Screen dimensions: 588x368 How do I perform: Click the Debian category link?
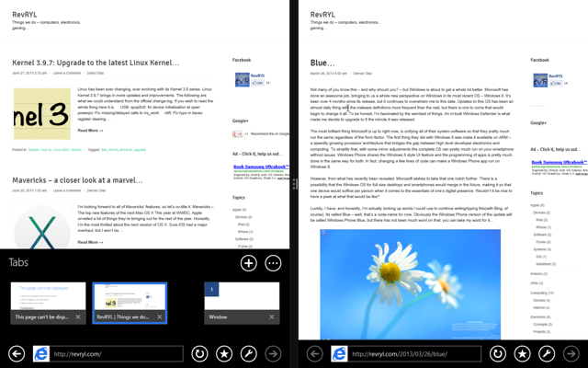pos(33,149)
